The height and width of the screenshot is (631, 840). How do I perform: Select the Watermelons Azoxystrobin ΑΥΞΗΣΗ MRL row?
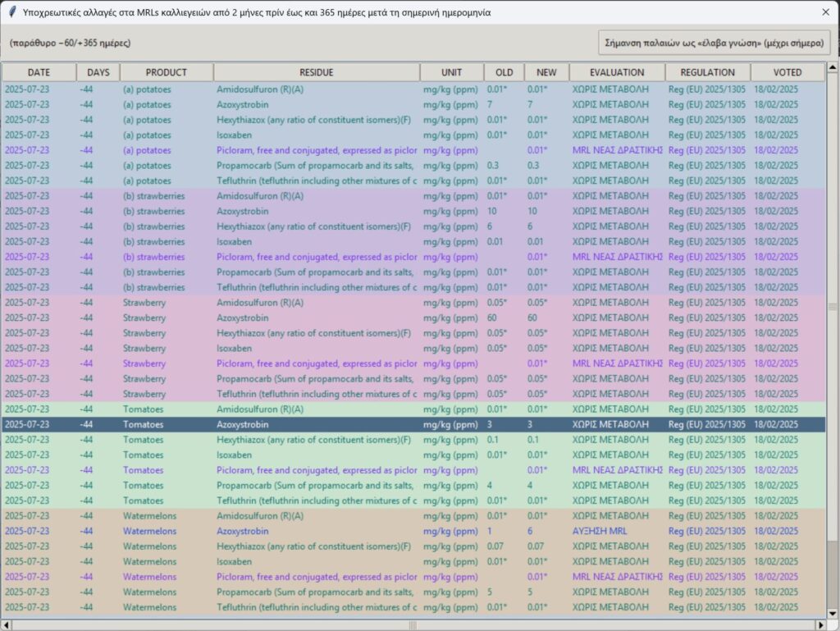coord(413,531)
